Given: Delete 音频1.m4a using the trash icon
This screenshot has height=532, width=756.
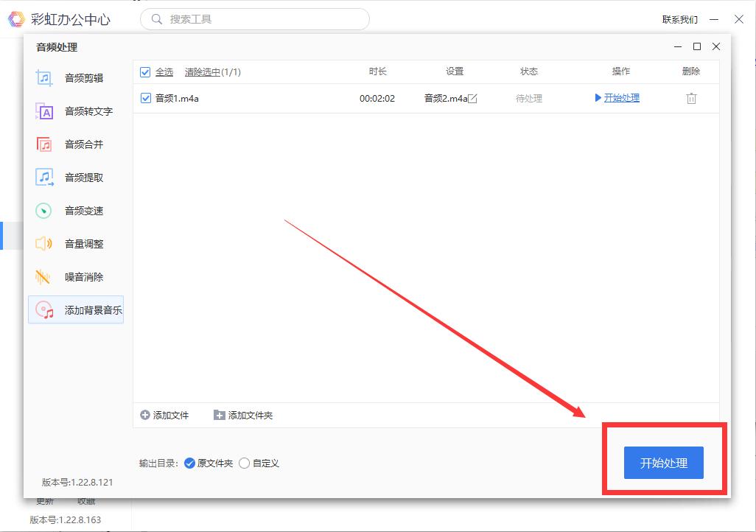Looking at the screenshot, I should [x=690, y=97].
